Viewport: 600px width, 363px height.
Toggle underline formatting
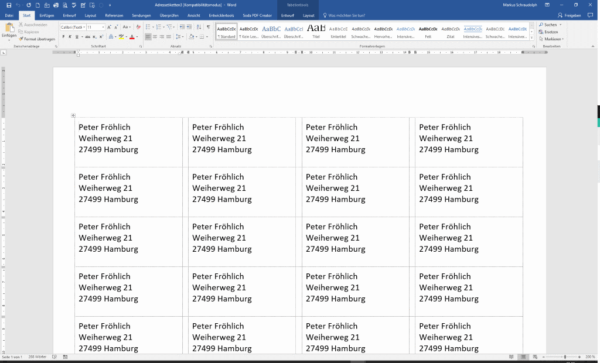point(77,37)
